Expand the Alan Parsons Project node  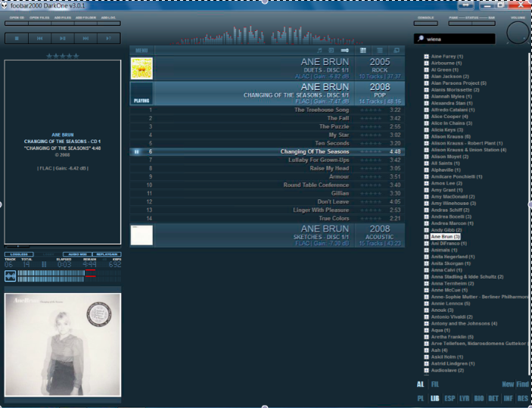pos(426,83)
